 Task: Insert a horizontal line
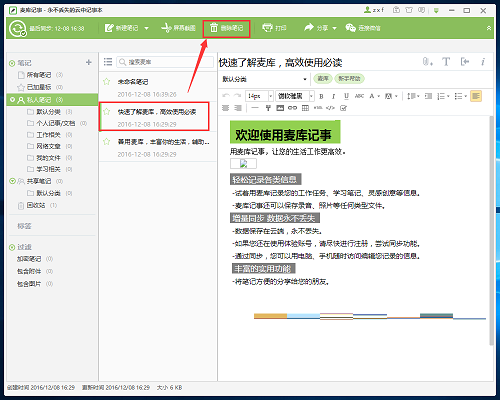coord(255,108)
